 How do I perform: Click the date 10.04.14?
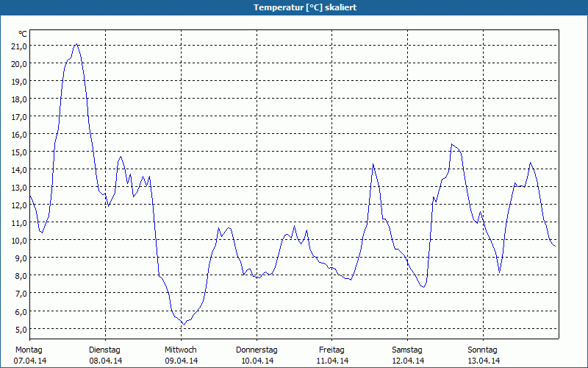pyautogui.click(x=257, y=361)
